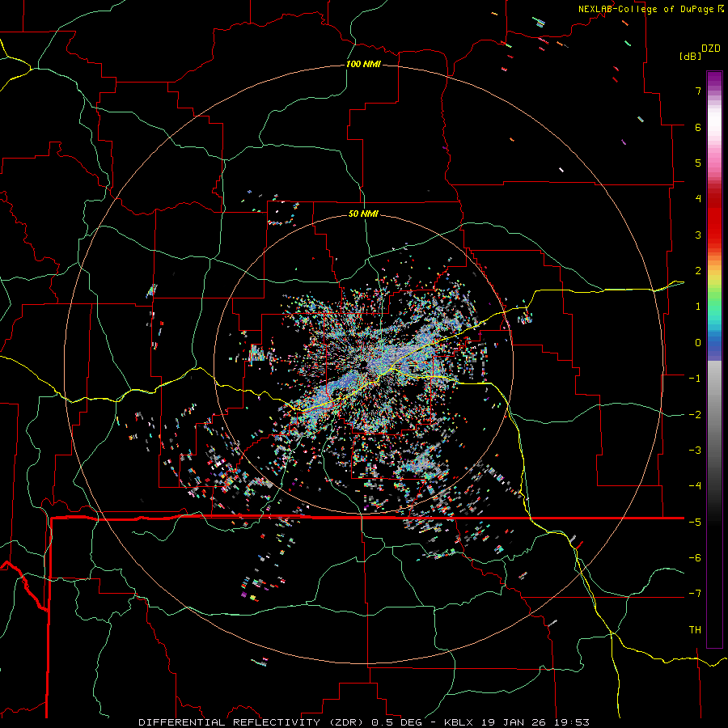Click the -3 value on the color scale
Viewport: 728px width, 728px height.
coord(695,451)
